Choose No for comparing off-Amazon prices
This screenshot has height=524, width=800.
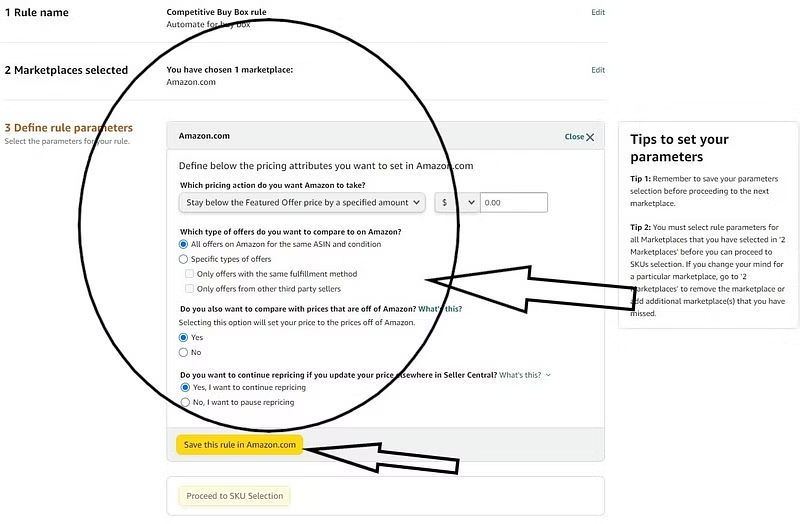tap(183, 352)
